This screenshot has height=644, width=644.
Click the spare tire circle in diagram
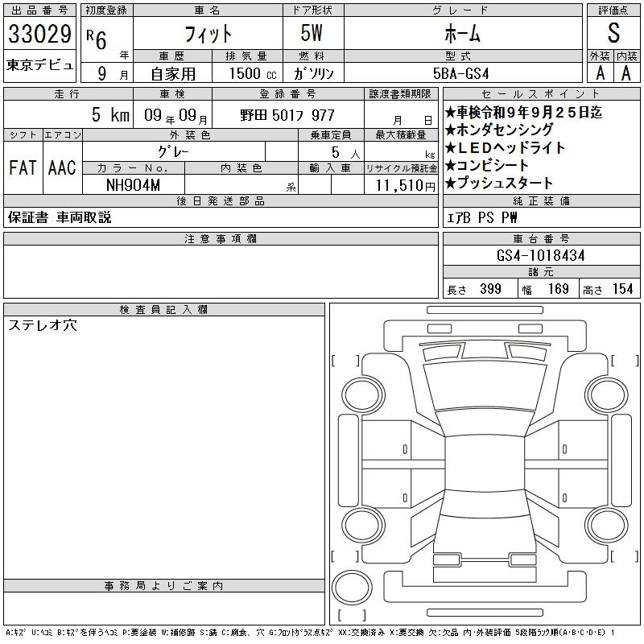(x=352, y=588)
